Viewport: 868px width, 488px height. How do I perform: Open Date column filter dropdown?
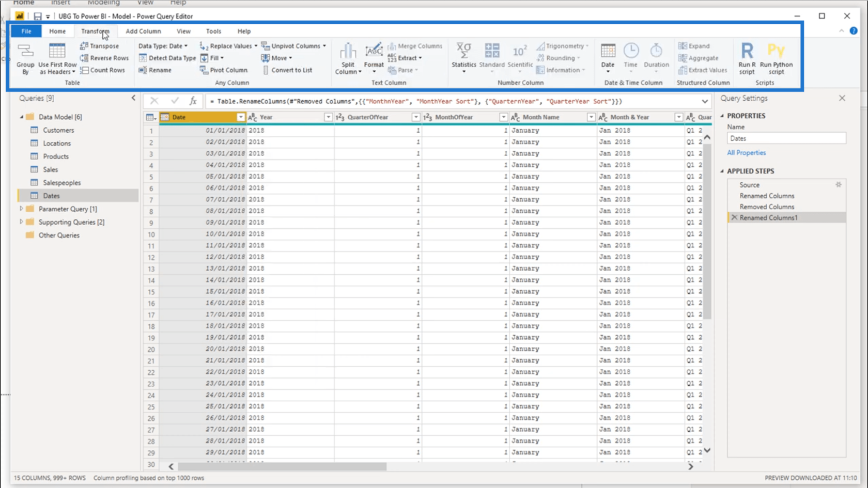(240, 117)
